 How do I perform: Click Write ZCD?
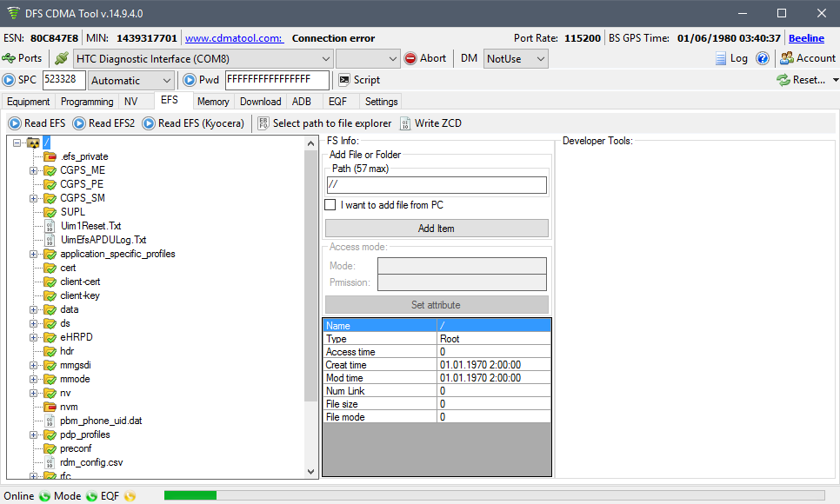click(430, 123)
